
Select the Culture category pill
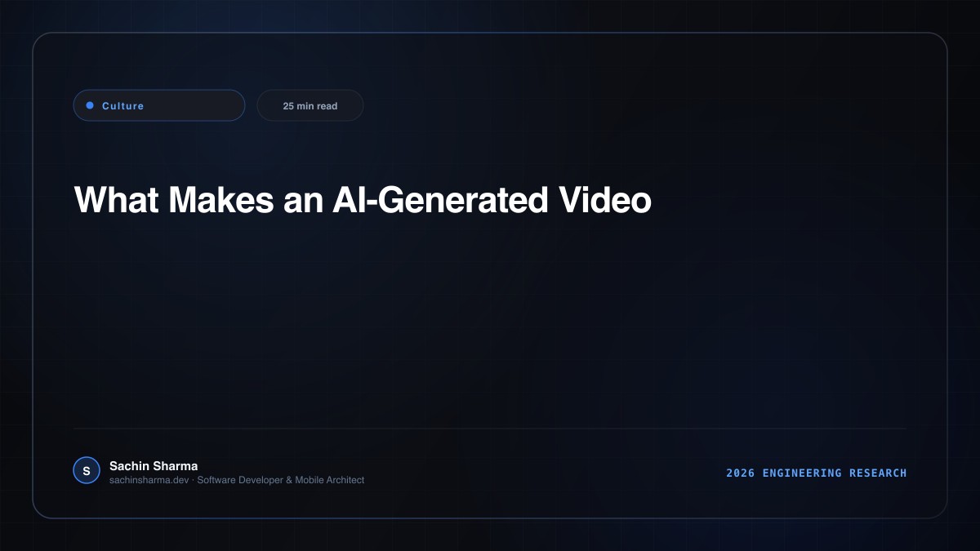coord(159,105)
